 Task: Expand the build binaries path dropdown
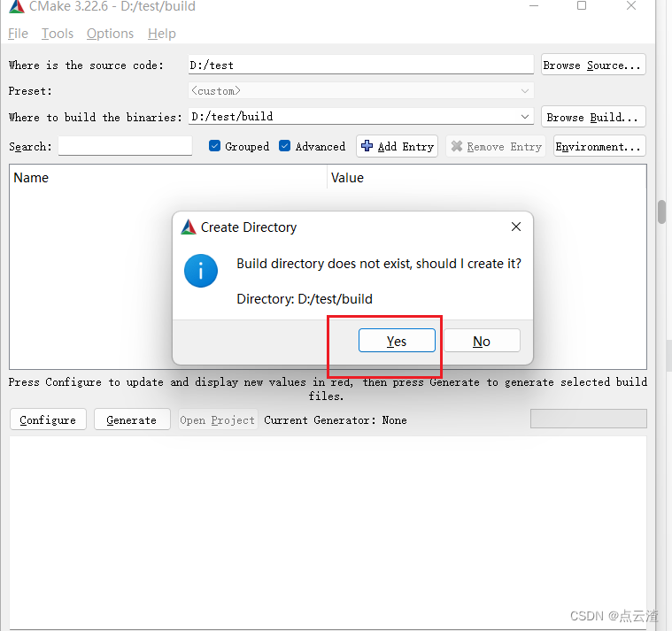pyautogui.click(x=524, y=117)
